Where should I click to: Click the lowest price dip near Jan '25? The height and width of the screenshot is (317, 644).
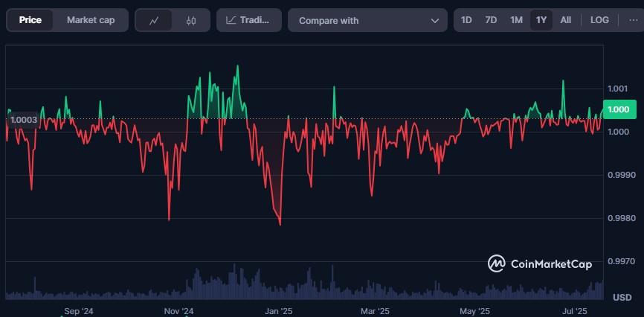[280, 223]
